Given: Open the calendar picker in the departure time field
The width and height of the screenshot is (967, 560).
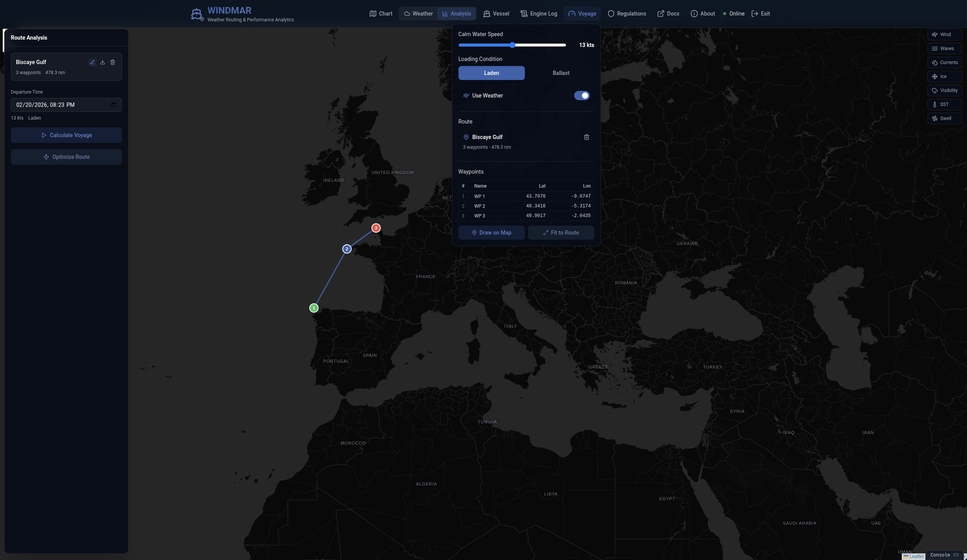Looking at the screenshot, I should coord(113,105).
